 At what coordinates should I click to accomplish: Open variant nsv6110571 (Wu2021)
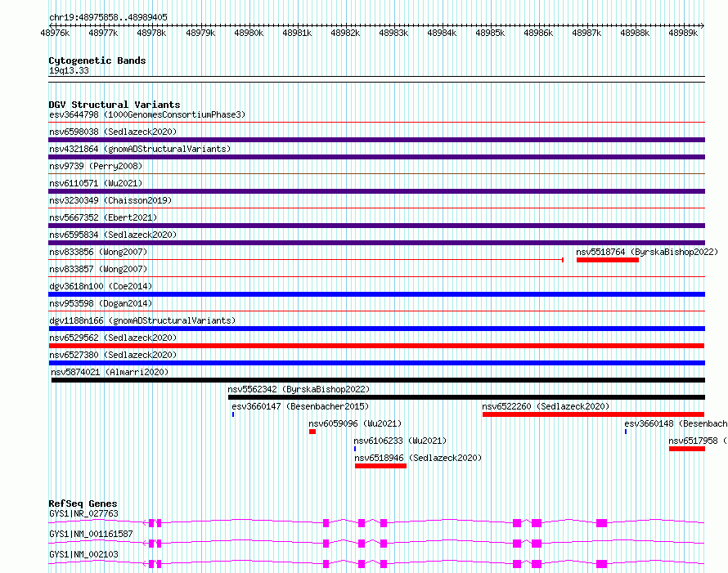tap(96, 183)
